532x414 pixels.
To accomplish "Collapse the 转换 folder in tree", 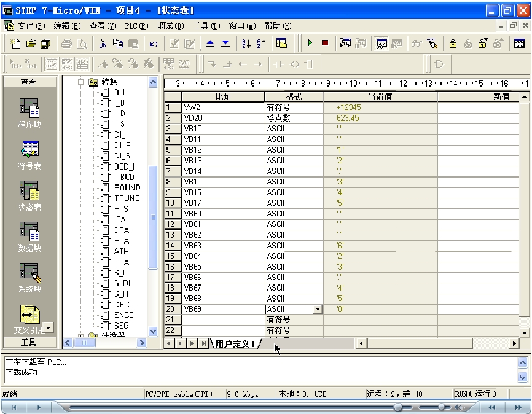I will [x=80, y=82].
